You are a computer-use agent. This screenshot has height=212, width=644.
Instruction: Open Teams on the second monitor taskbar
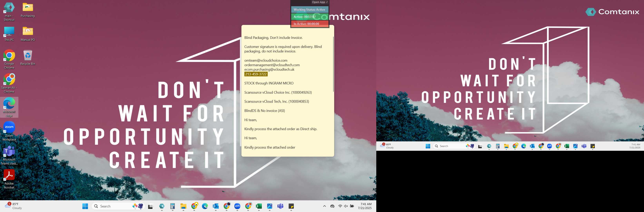(584, 146)
